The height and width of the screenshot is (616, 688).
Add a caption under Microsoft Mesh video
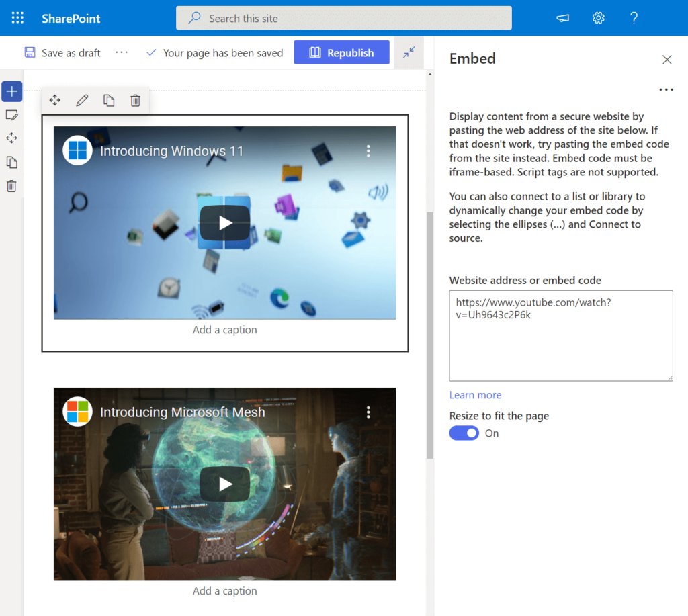point(224,591)
